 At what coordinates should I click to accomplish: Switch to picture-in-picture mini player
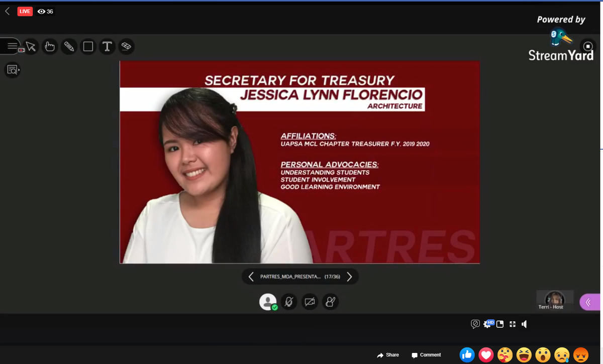[500, 324]
